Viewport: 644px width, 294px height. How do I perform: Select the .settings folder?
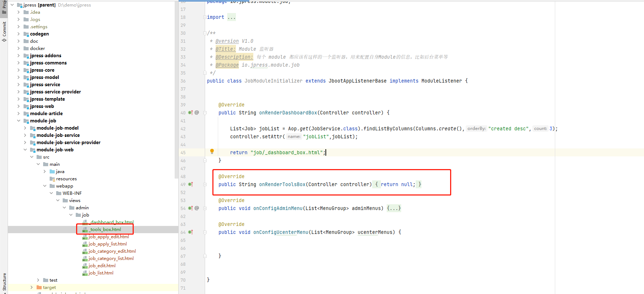click(x=39, y=26)
